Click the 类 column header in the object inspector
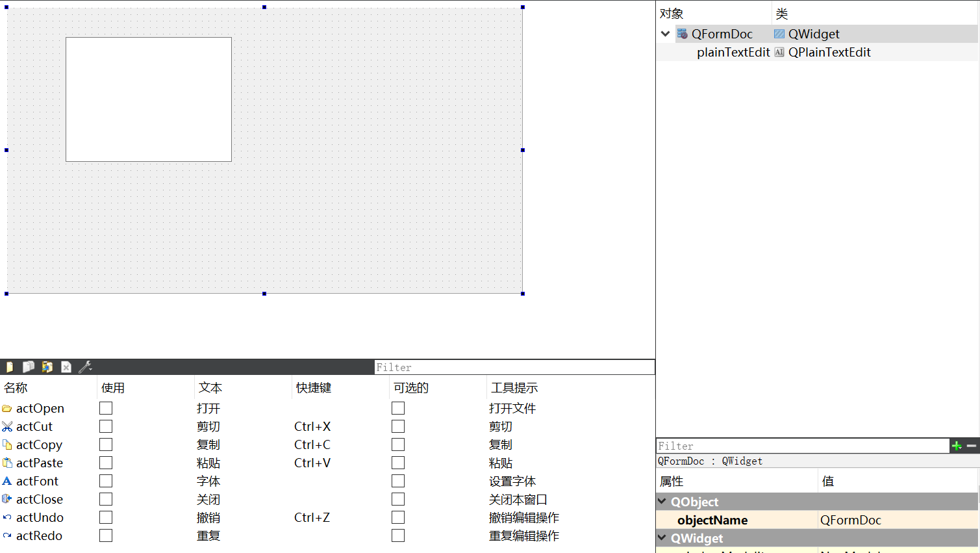 [x=875, y=14]
